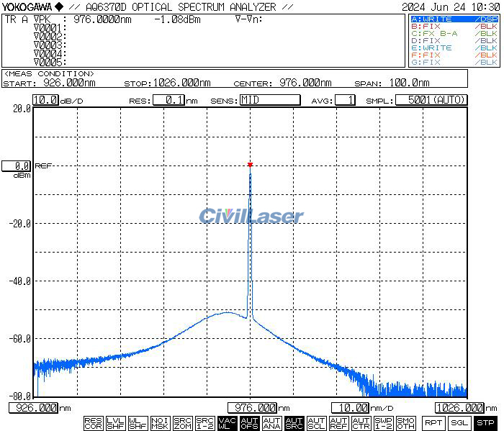Click marker row V0001
Viewport: 504px width, 431px height.
click(x=50, y=28)
